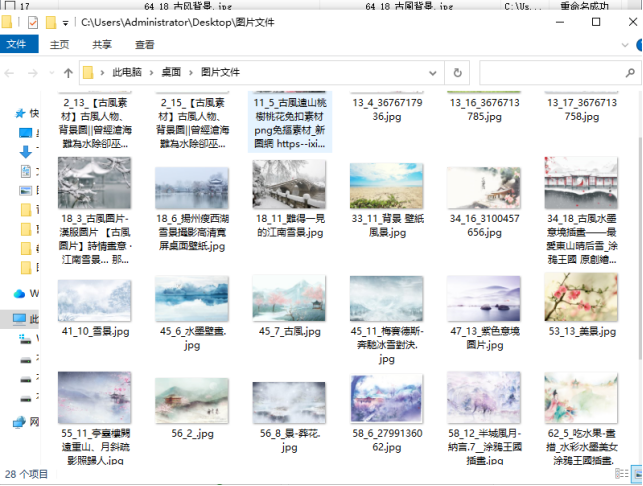The image size is (643, 486).
Task: Select thumbnail 41_10_雪景.jpg
Action: point(94,301)
